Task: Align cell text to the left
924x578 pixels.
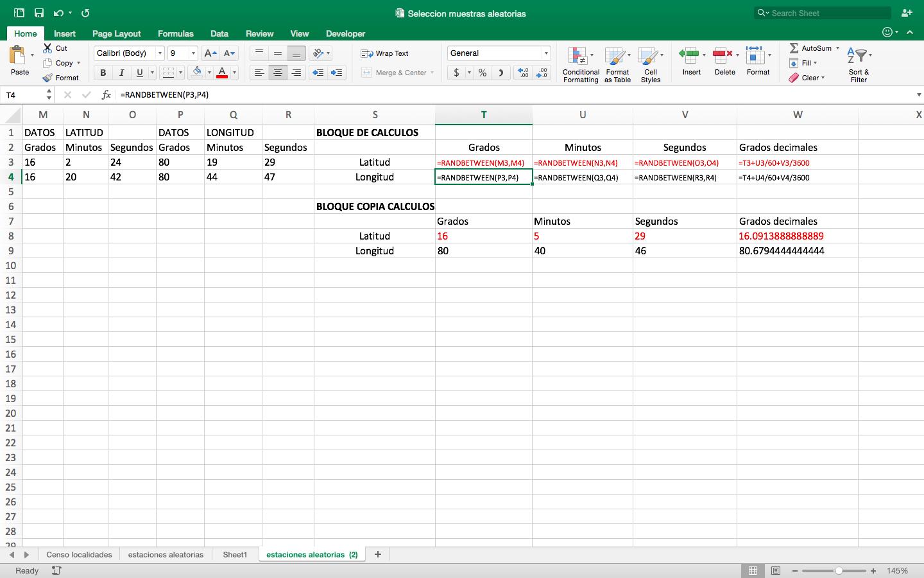Action: (259, 73)
